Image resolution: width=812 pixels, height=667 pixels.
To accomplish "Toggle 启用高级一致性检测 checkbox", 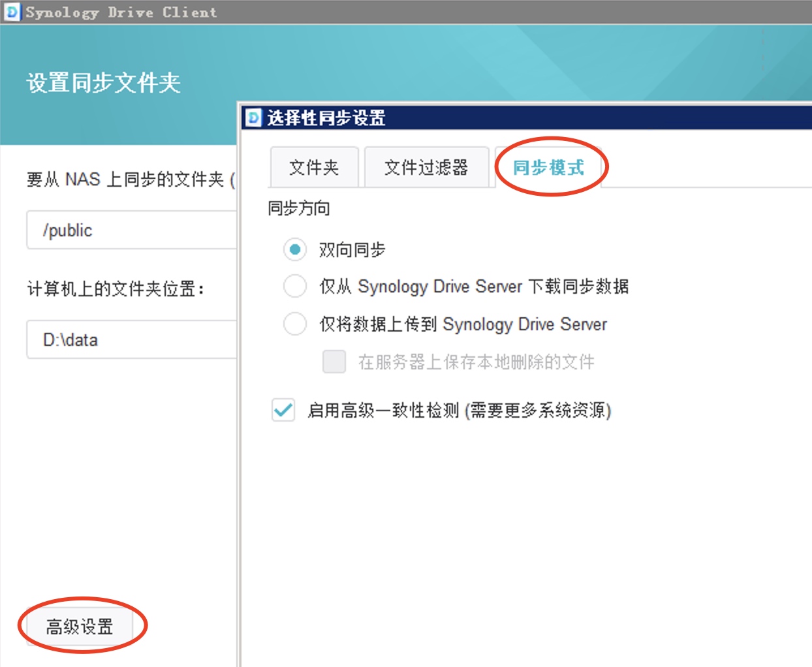I will coord(283,411).
